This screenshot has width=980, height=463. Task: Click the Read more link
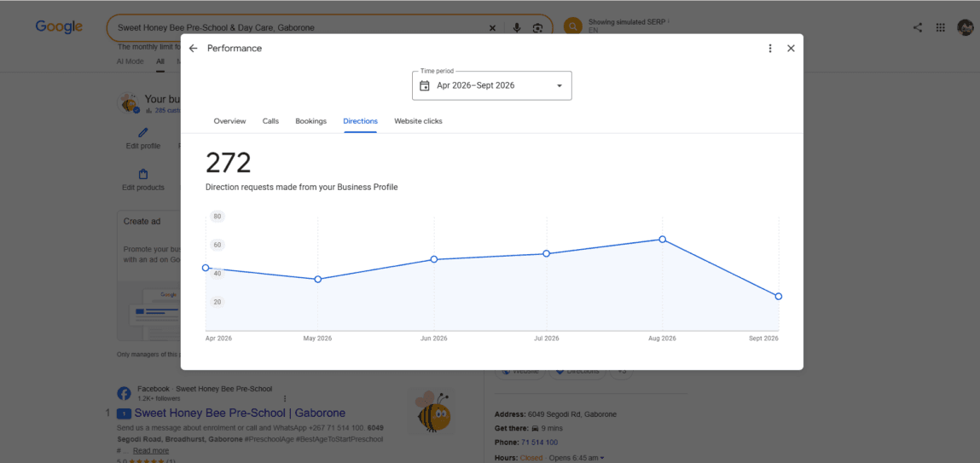(x=151, y=450)
